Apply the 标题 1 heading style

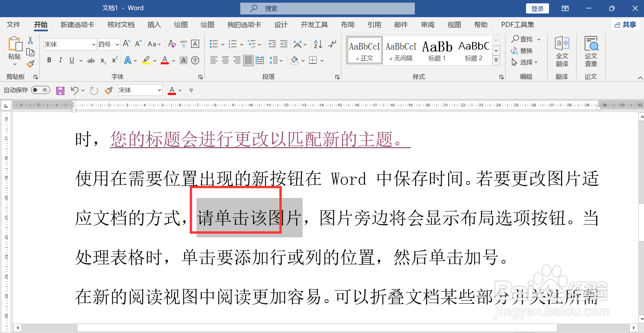coord(437,50)
